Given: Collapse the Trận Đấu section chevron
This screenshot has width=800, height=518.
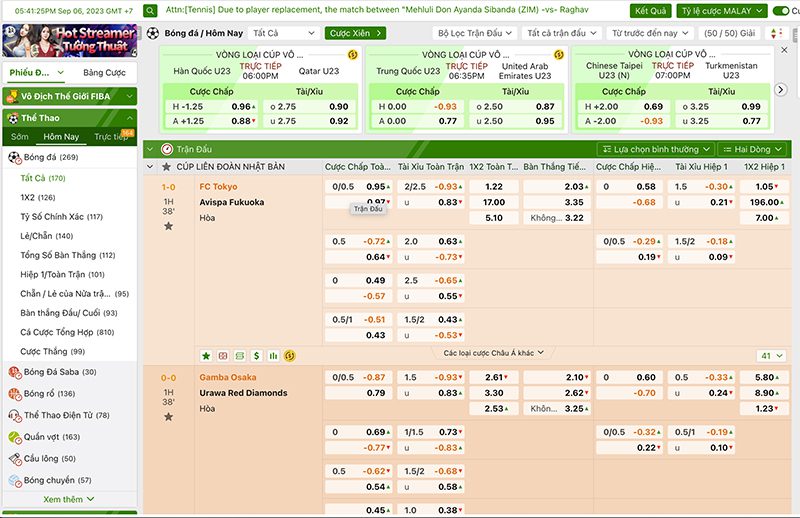Looking at the screenshot, I should point(150,150).
